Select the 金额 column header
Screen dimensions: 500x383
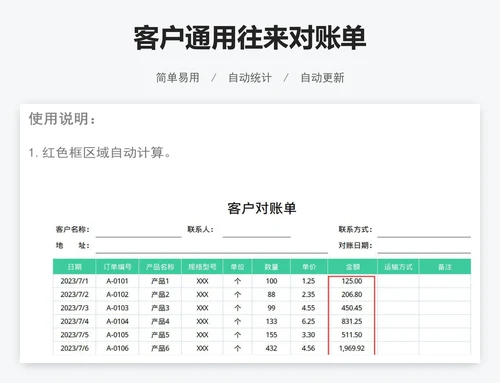pyautogui.click(x=352, y=267)
